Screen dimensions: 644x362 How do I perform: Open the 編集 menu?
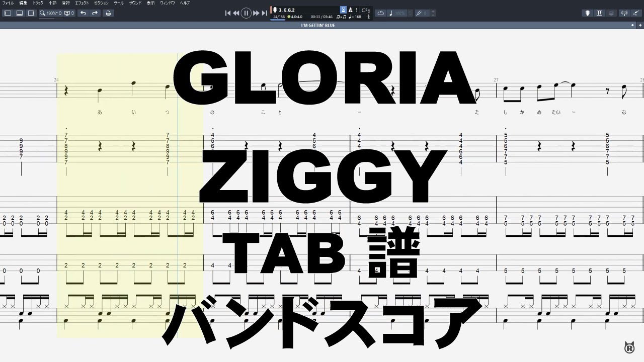point(23,3)
